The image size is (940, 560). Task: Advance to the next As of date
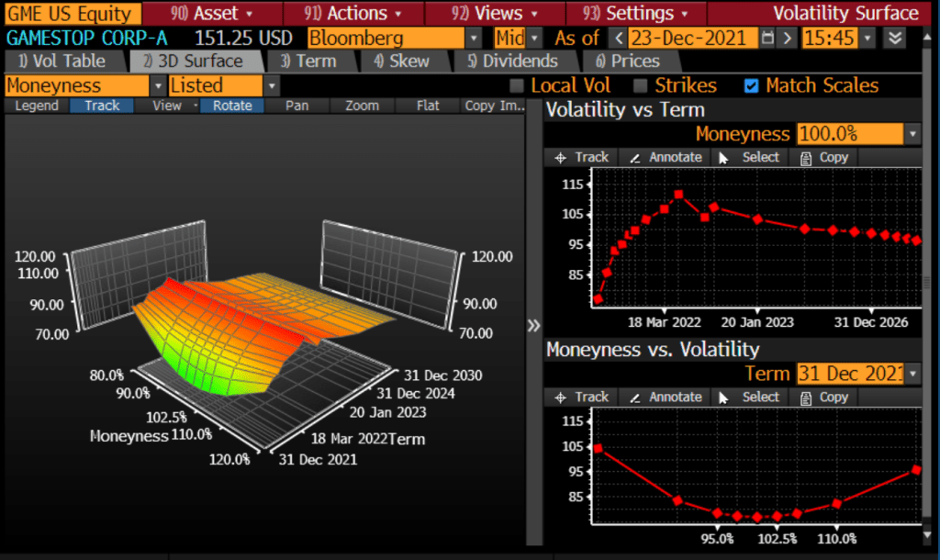(786, 39)
